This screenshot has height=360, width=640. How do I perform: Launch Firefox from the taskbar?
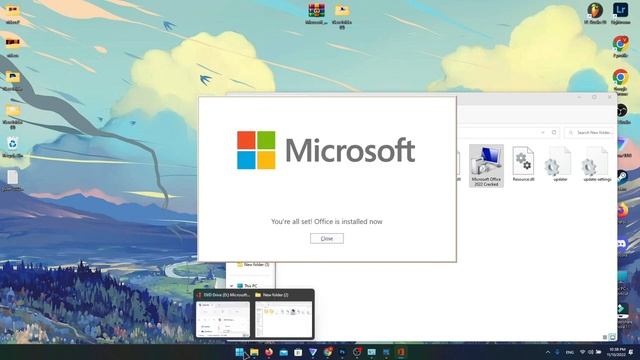click(269, 352)
